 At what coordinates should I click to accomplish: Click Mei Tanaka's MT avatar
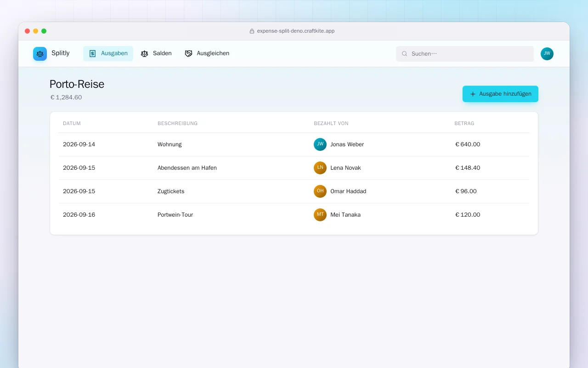pyautogui.click(x=320, y=215)
